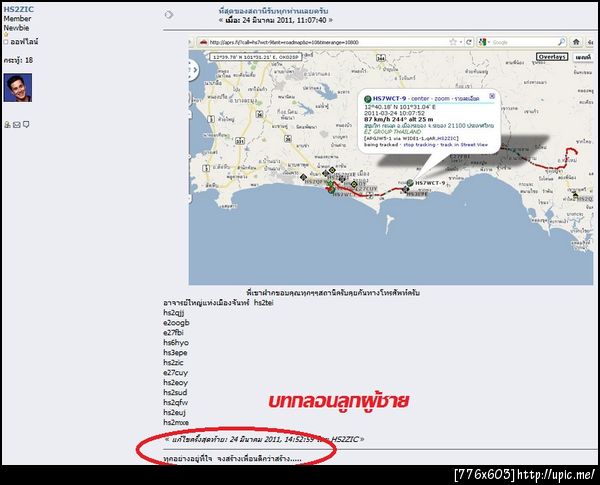600x485 pixels.
Task: Expand the map pan control arrow
Action: [195, 70]
